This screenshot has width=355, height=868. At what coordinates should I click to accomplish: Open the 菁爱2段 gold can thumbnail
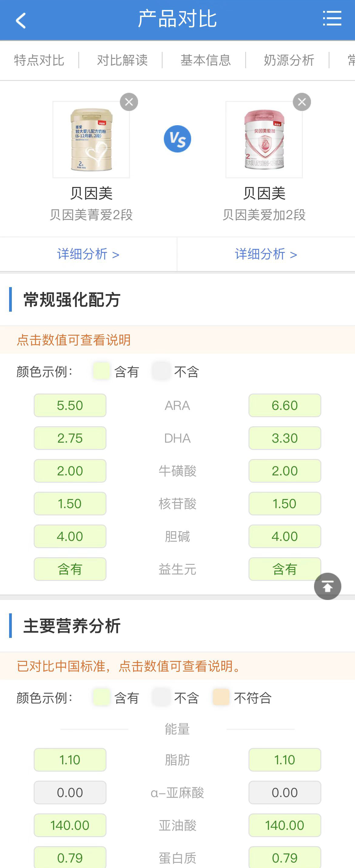(x=91, y=139)
